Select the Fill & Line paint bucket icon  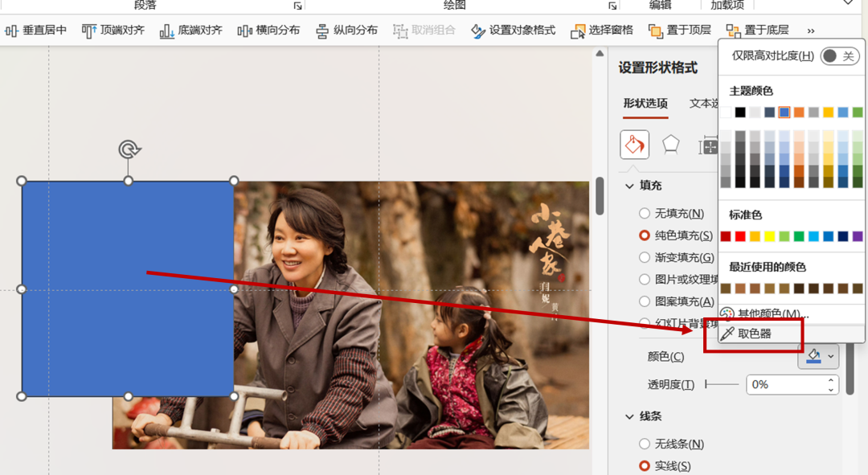[634, 145]
